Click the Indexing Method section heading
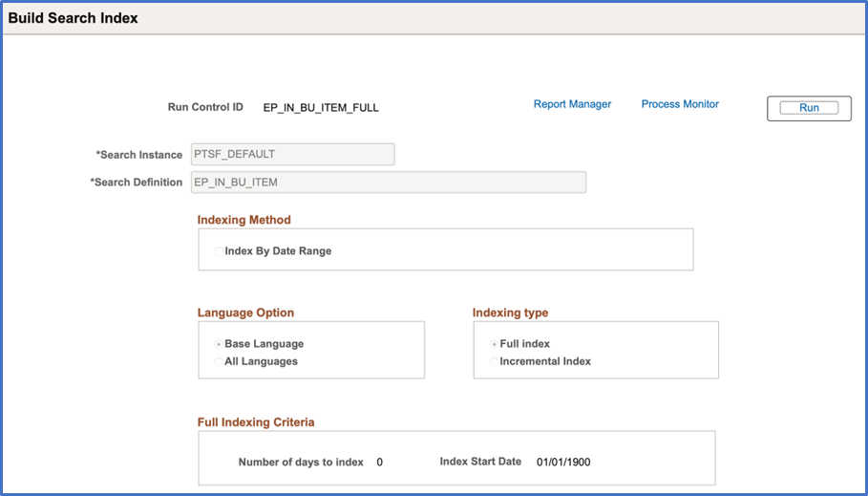Image resolution: width=868 pixels, height=496 pixels. pos(243,220)
